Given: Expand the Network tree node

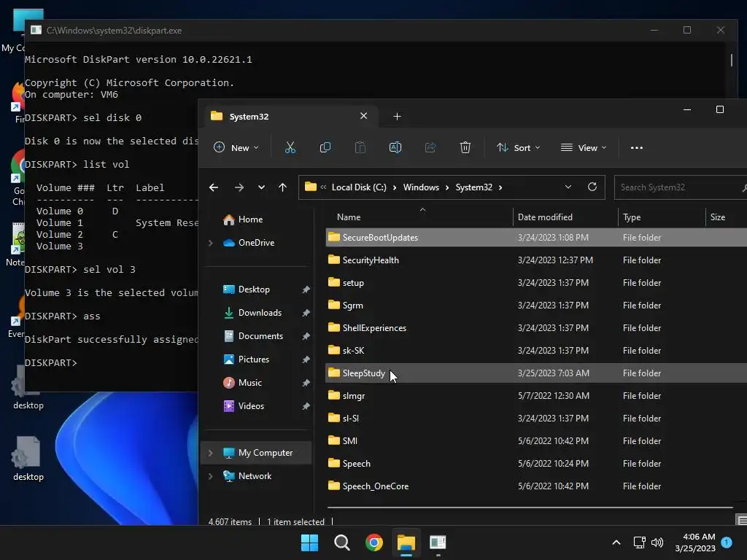Looking at the screenshot, I should (x=211, y=476).
